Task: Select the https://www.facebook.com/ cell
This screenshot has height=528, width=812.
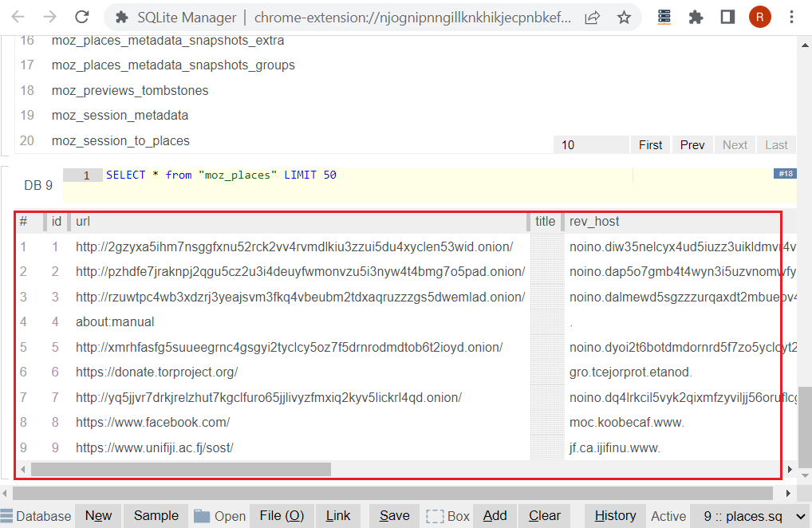Action: (153, 423)
